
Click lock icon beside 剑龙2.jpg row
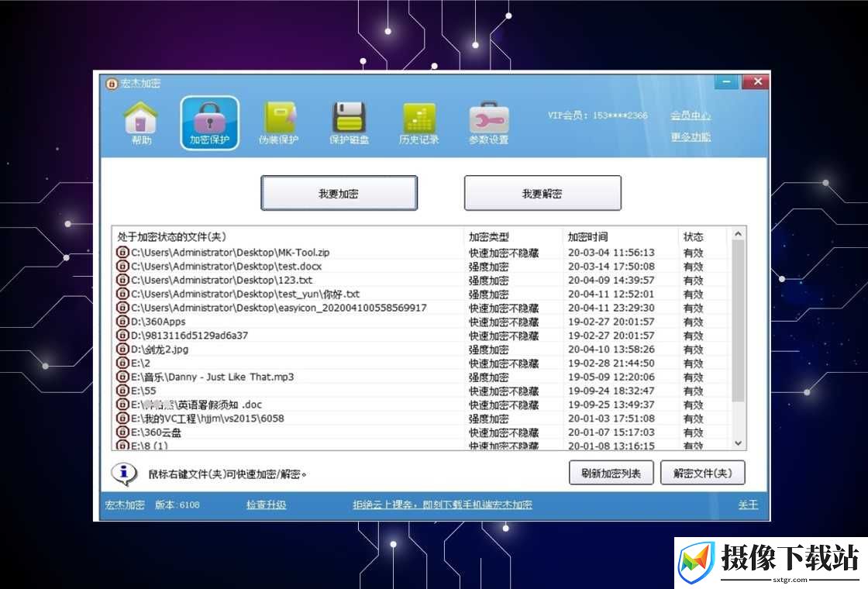122,350
